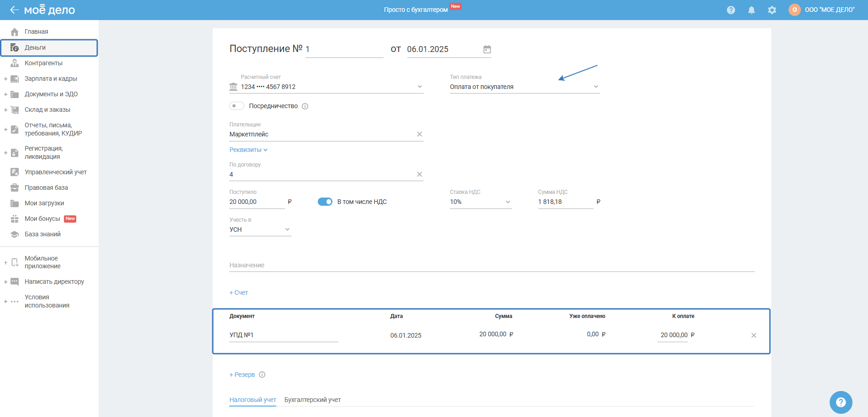Open Контрагенты in the sidebar

[43, 63]
